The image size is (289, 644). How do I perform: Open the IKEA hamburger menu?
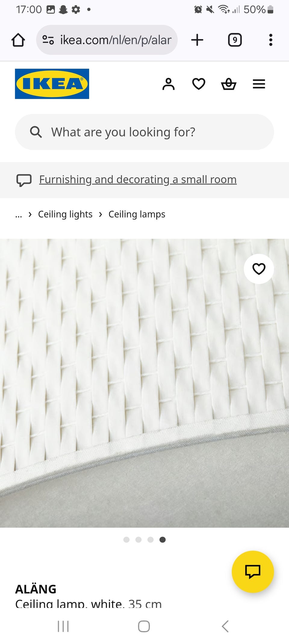(259, 84)
